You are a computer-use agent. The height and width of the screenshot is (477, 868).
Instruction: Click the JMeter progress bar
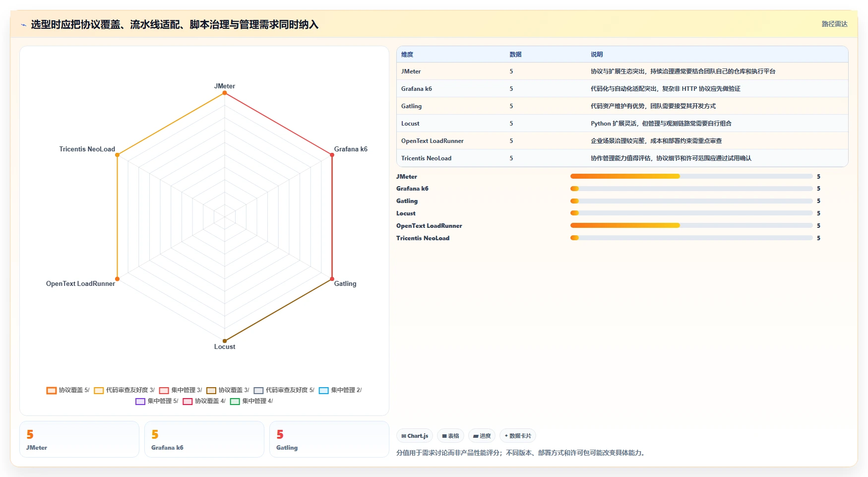[691, 176]
